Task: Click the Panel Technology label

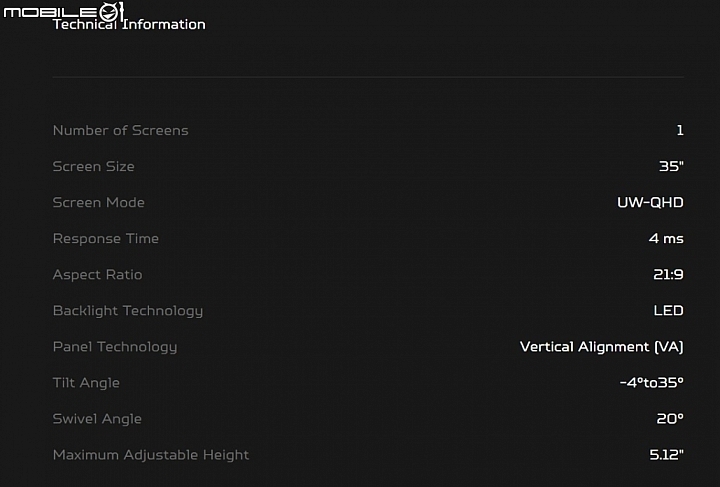Action: [x=115, y=347]
